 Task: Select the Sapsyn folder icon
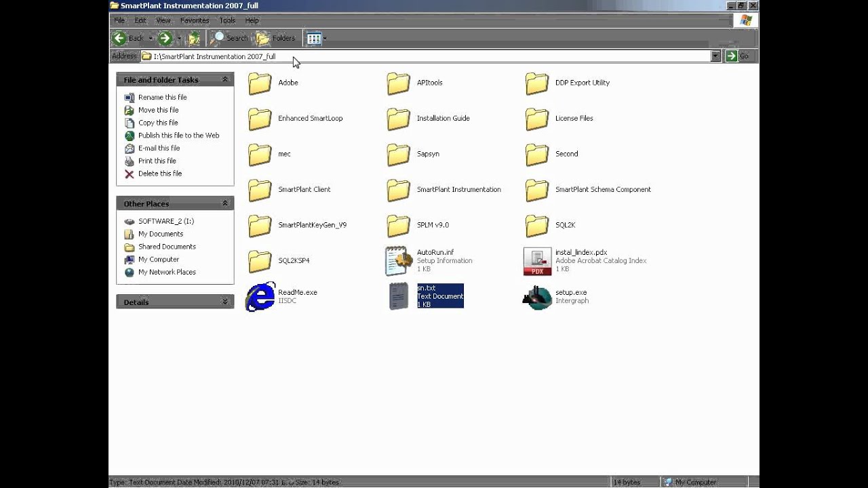399,155
